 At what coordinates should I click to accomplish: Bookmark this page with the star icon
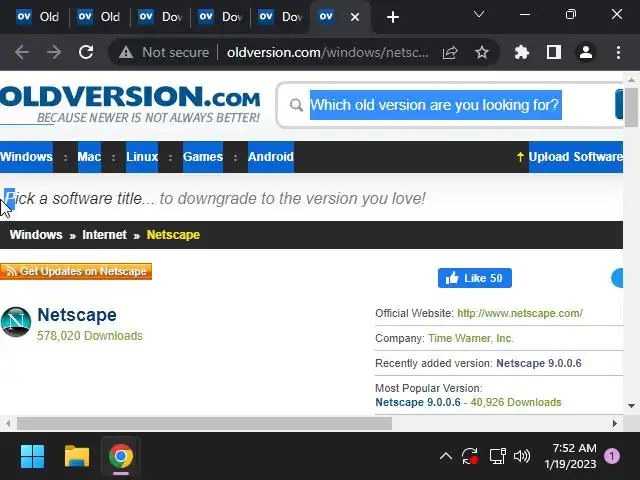tap(482, 52)
